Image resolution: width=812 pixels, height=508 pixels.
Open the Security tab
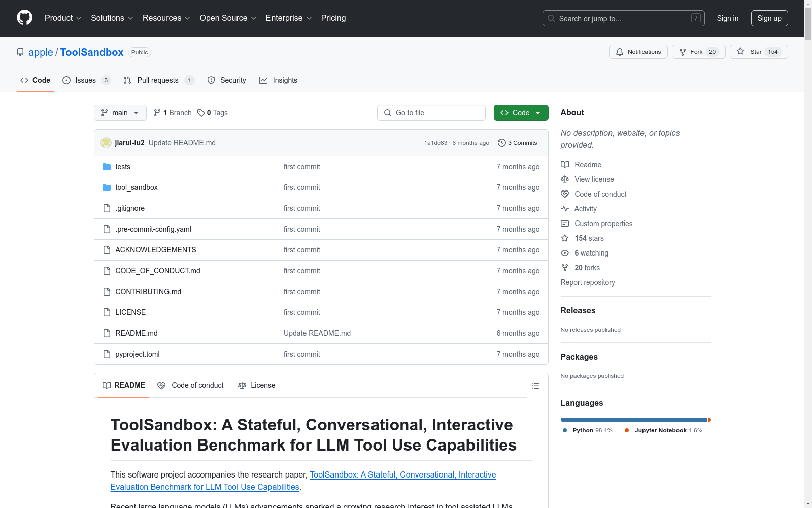227,80
